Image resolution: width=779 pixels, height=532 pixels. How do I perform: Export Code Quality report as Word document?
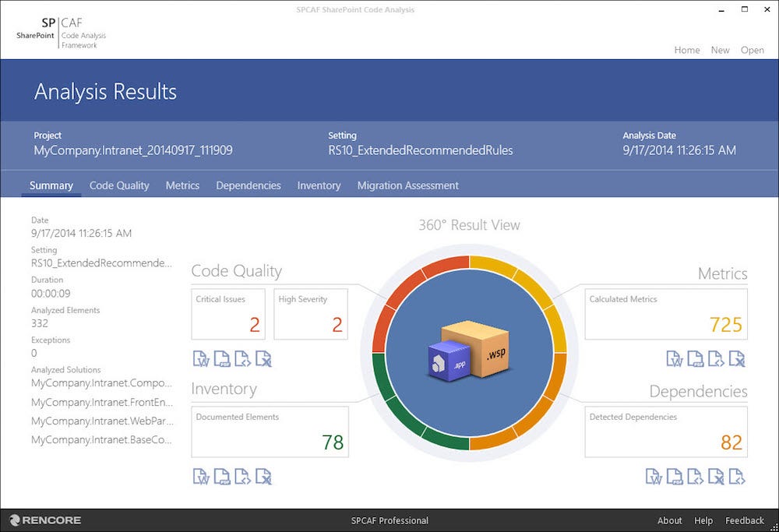pos(201,358)
